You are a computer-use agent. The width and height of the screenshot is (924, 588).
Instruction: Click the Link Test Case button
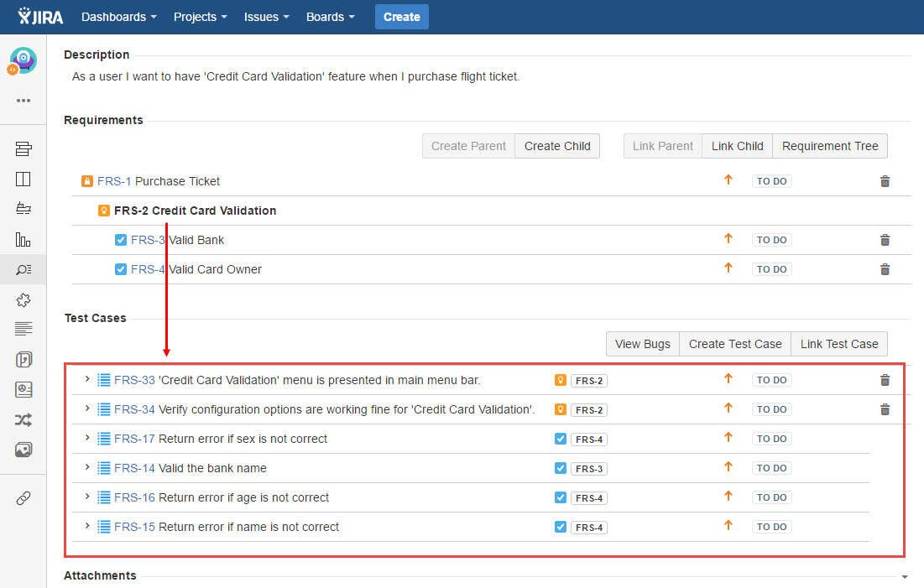[x=839, y=344]
